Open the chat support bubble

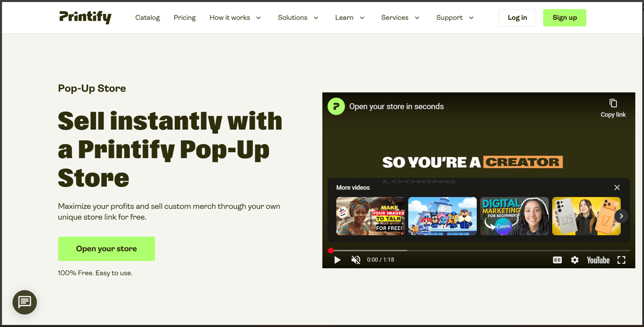tap(24, 302)
